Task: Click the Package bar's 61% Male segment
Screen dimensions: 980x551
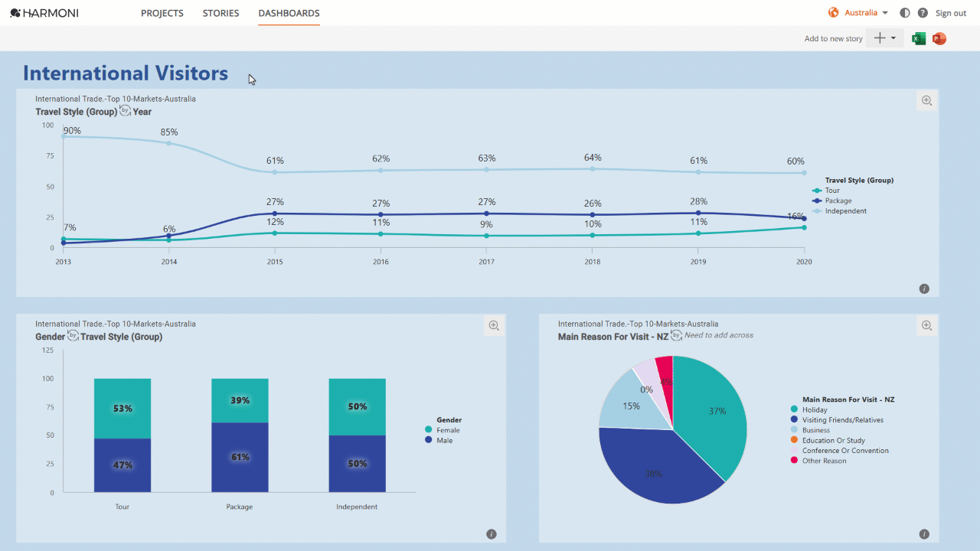Action: [x=240, y=457]
